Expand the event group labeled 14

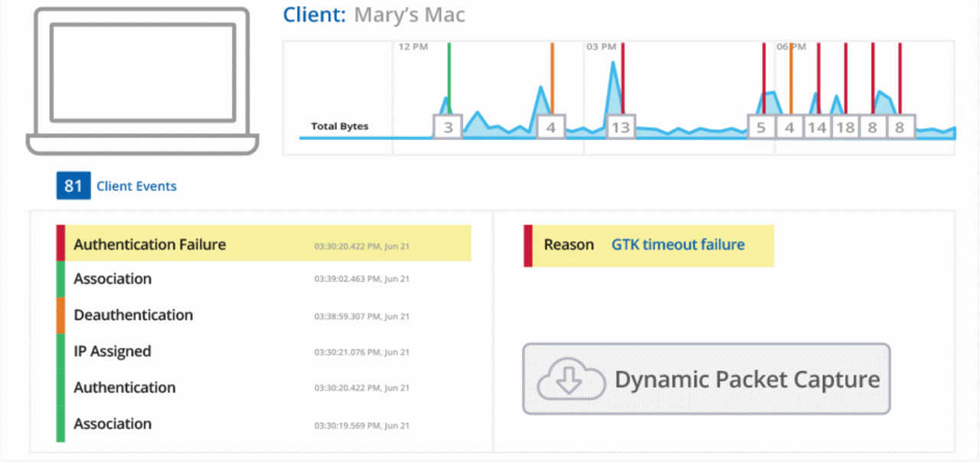coord(817,126)
